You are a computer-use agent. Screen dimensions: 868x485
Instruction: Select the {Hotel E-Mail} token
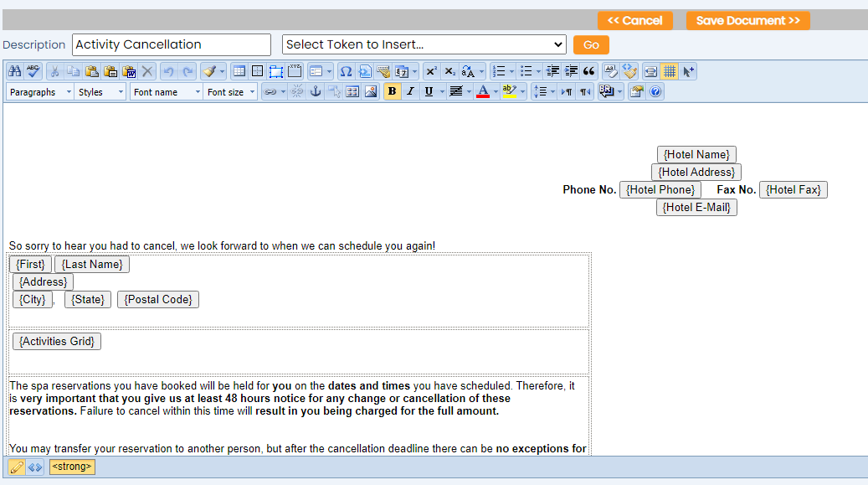(x=696, y=207)
